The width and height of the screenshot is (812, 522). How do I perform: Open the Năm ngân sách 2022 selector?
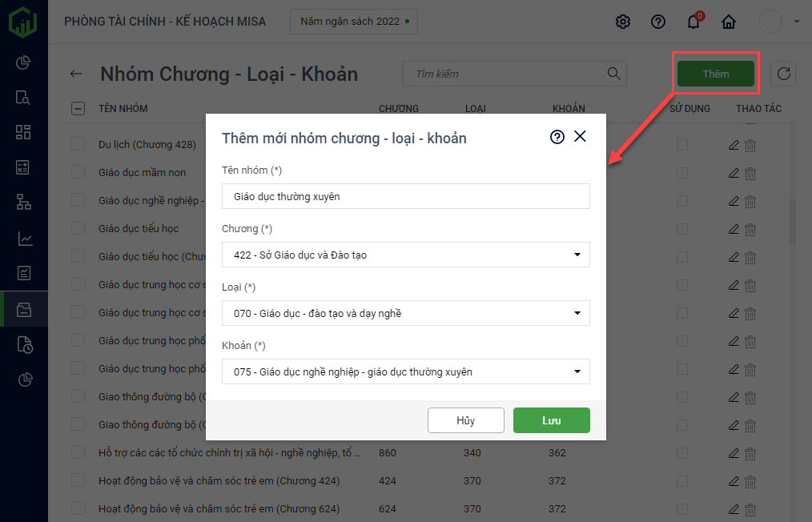pyautogui.click(x=353, y=22)
